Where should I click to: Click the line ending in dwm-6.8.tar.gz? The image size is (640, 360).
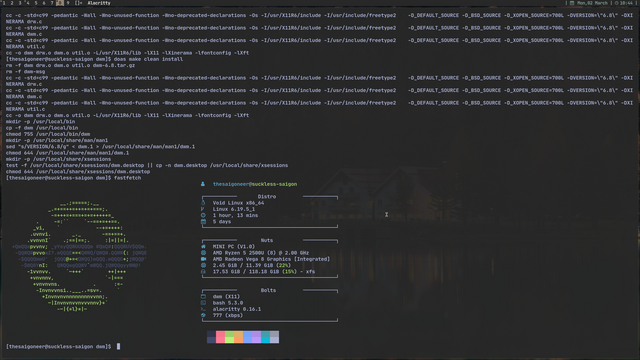[x=70, y=65]
